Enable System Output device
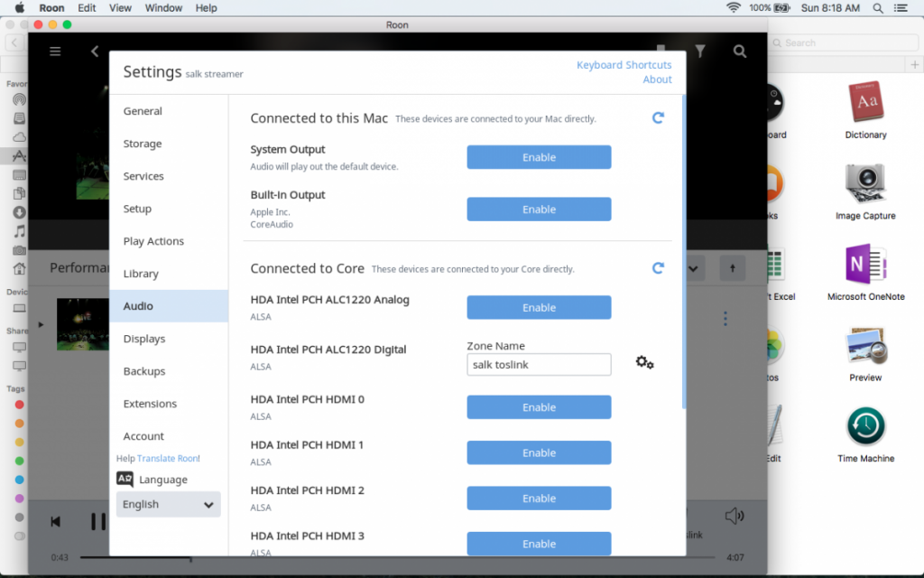The image size is (924, 578). tap(539, 157)
